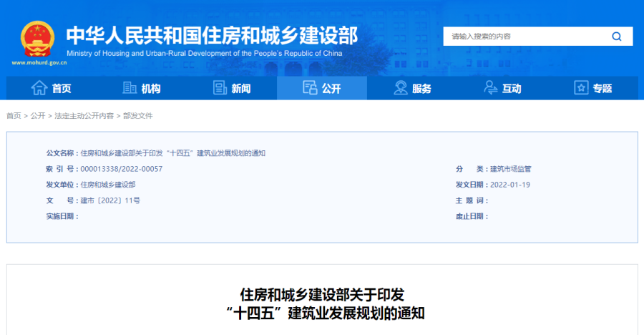
Task: Click the www.mohurd.gov.cn URL text
Action: click(x=39, y=63)
